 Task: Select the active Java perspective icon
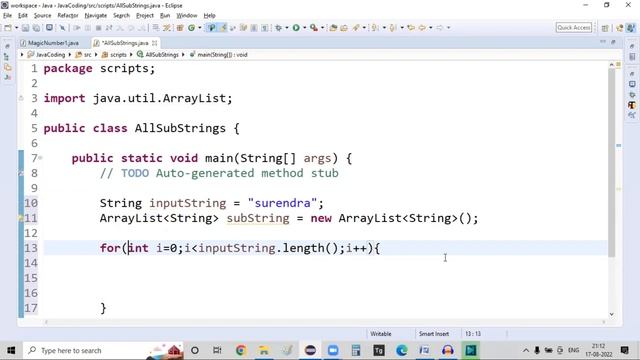pyautogui.click(x=631, y=28)
